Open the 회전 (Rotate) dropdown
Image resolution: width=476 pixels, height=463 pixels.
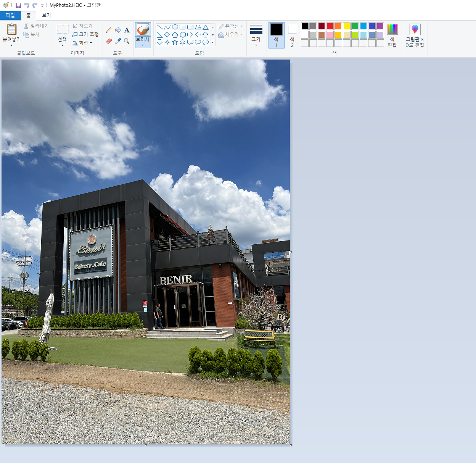pos(82,43)
